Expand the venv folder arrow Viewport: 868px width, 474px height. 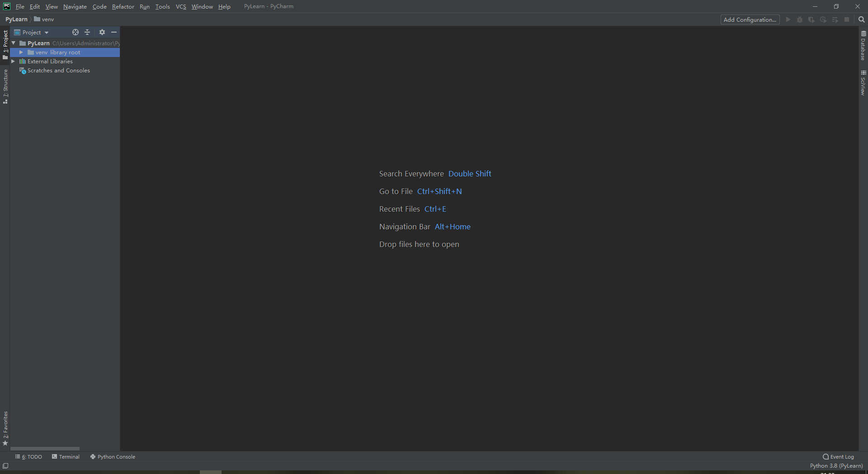point(21,52)
